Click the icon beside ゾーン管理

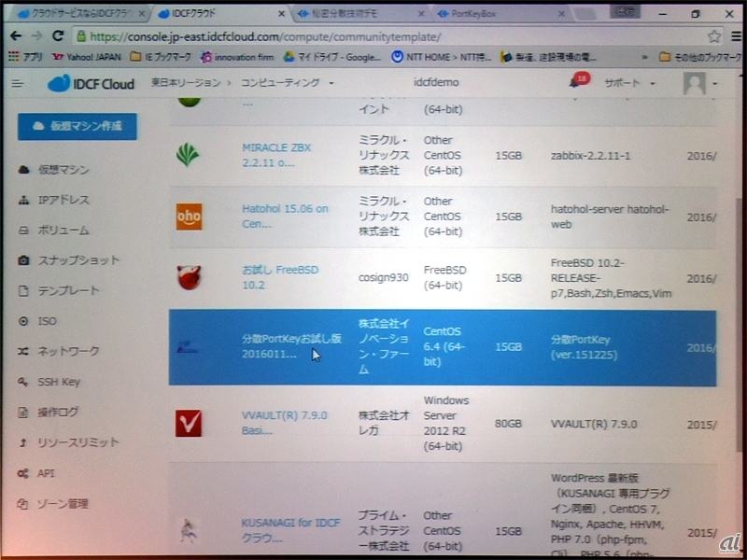(22, 504)
